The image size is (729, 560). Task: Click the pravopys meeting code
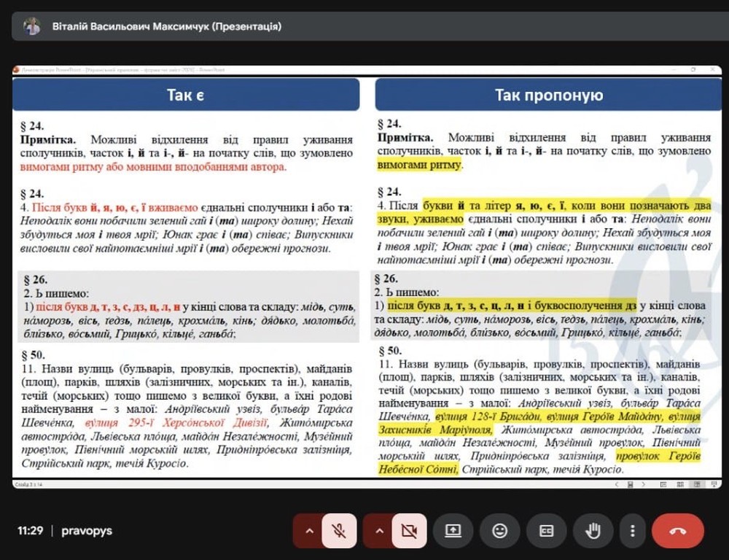87,531
